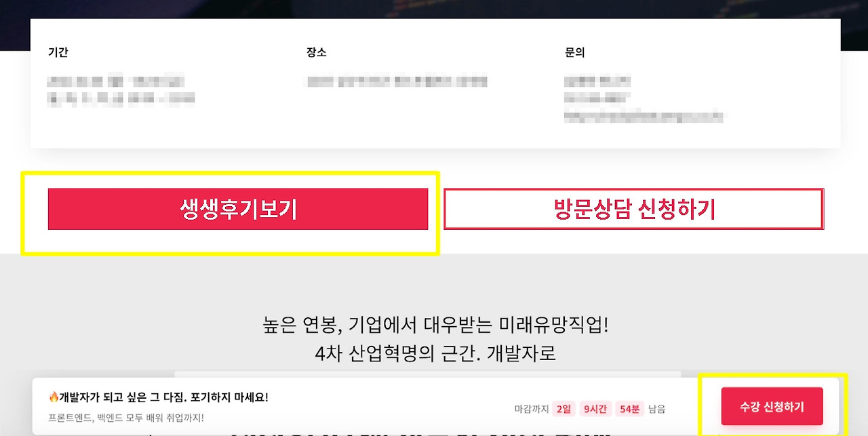This screenshot has width=868, height=436.
Task: Click the 높은 연봉, 기업에서 대우받는 headline
Action: coord(436,324)
